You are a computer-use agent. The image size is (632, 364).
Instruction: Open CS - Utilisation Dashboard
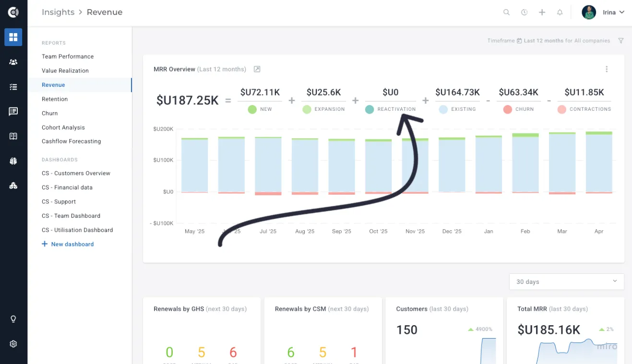[77, 230]
